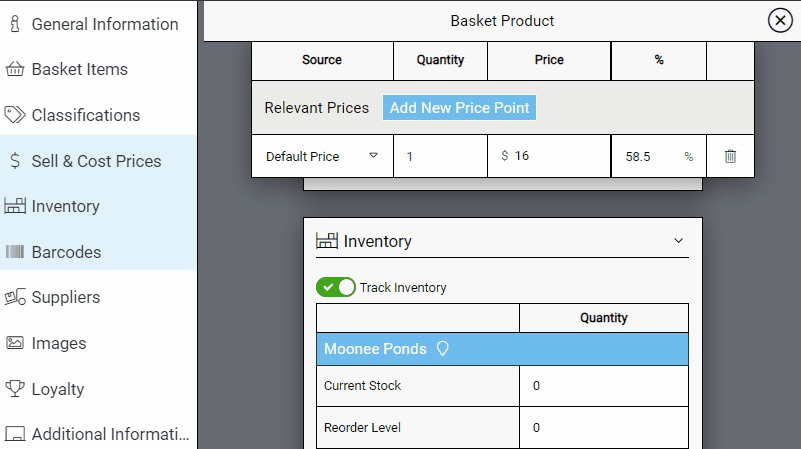Click the Suppliers icon in sidebar
801x449 pixels.
coord(15,297)
